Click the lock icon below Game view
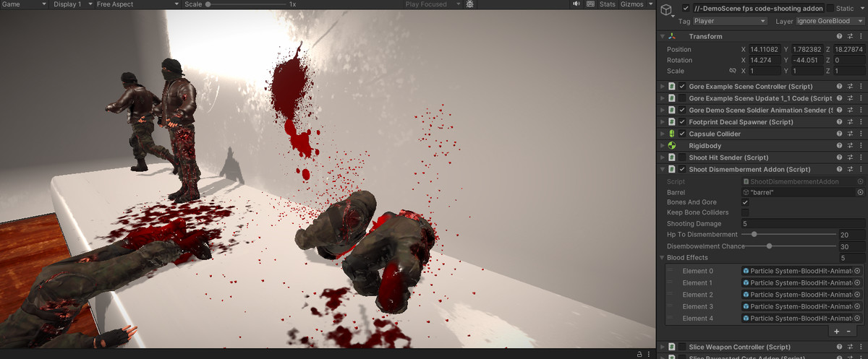 639,354
